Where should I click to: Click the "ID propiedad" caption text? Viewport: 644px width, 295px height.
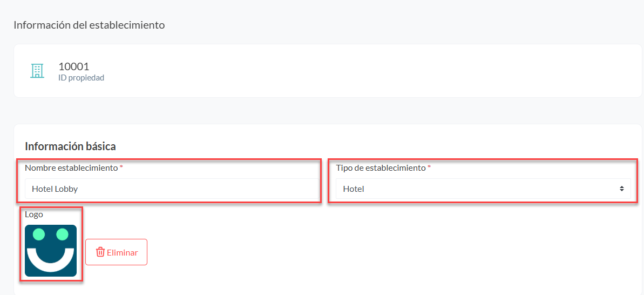[81, 78]
